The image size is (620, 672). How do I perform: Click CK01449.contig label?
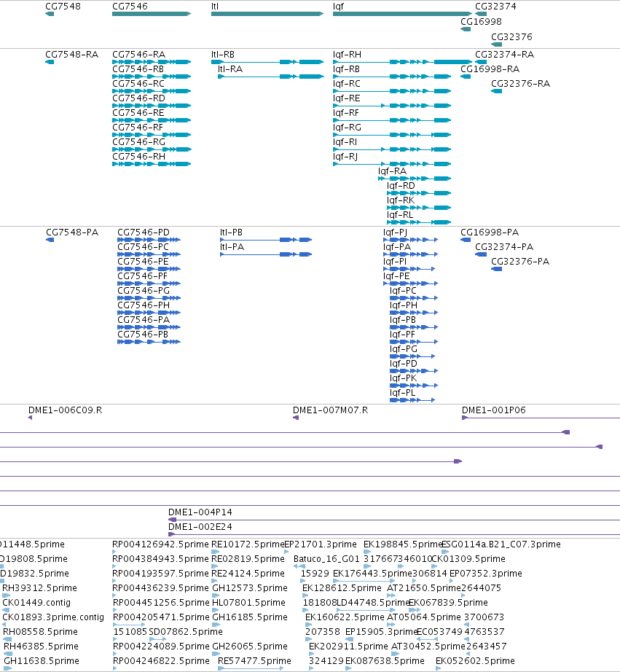pos(36,603)
